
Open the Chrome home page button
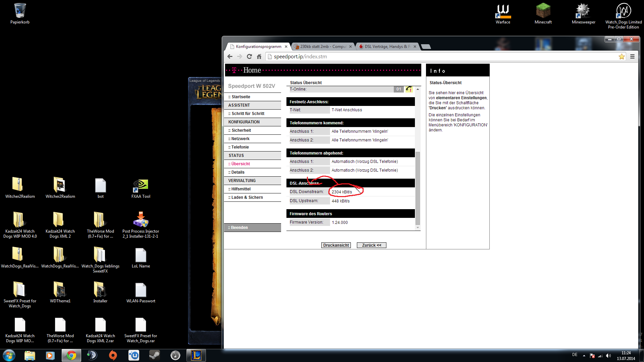click(x=259, y=57)
